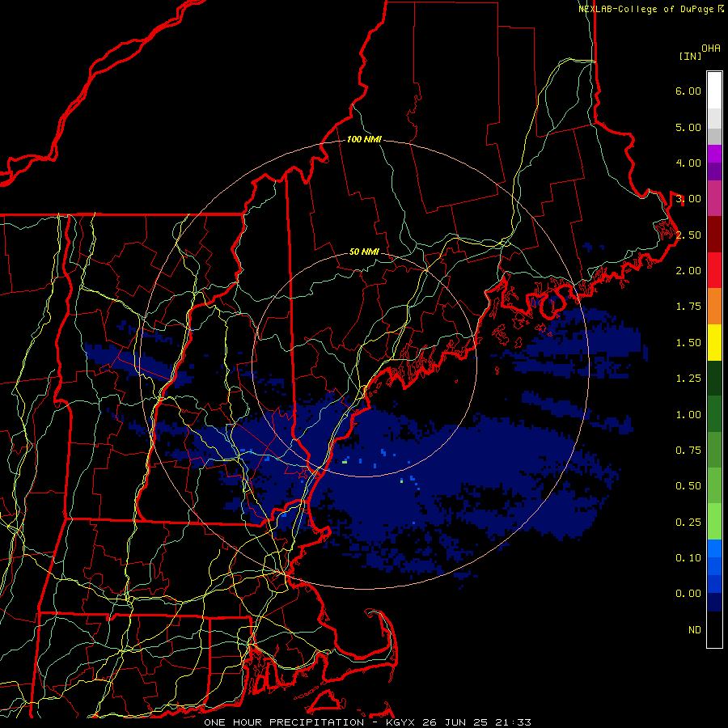Click the ND legend label
Screen dimensions: 728x728
[695, 630]
